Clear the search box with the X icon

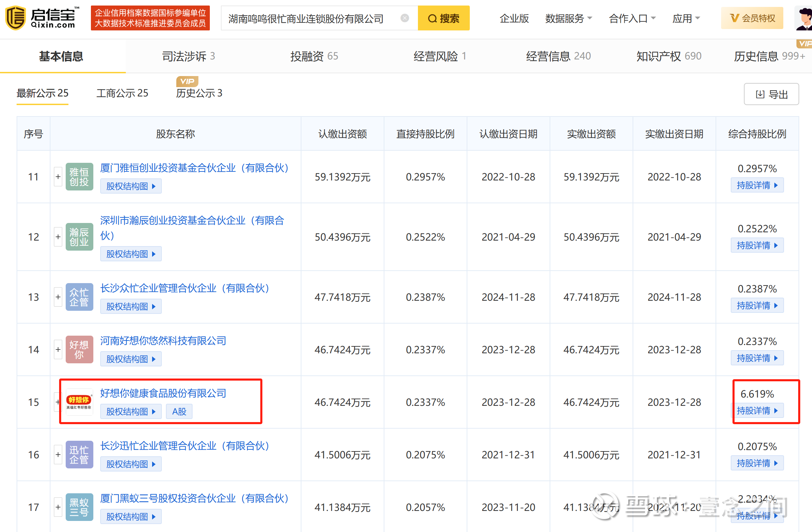click(x=404, y=18)
